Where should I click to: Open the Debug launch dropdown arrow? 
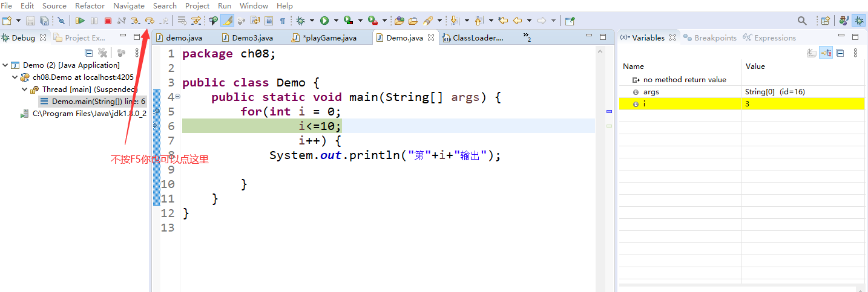pos(312,21)
